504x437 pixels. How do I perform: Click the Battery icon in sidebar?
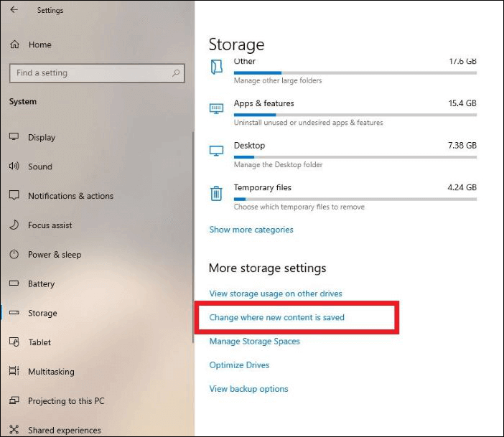(x=14, y=284)
